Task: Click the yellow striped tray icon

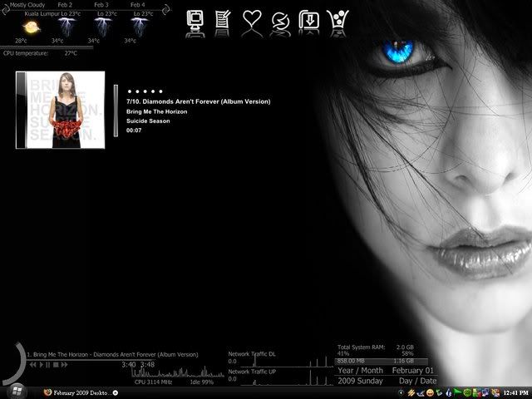Action: pyautogui.click(x=411, y=393)
